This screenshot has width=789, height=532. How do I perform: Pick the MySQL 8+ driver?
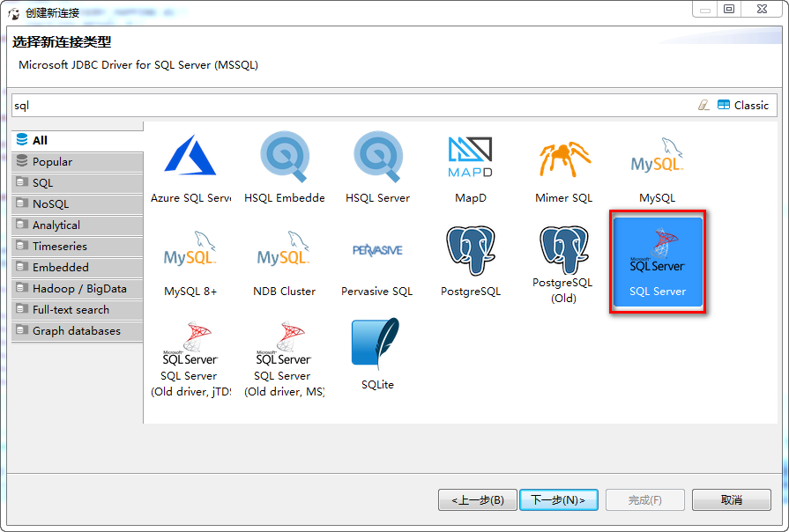click(x=190, y=262)
